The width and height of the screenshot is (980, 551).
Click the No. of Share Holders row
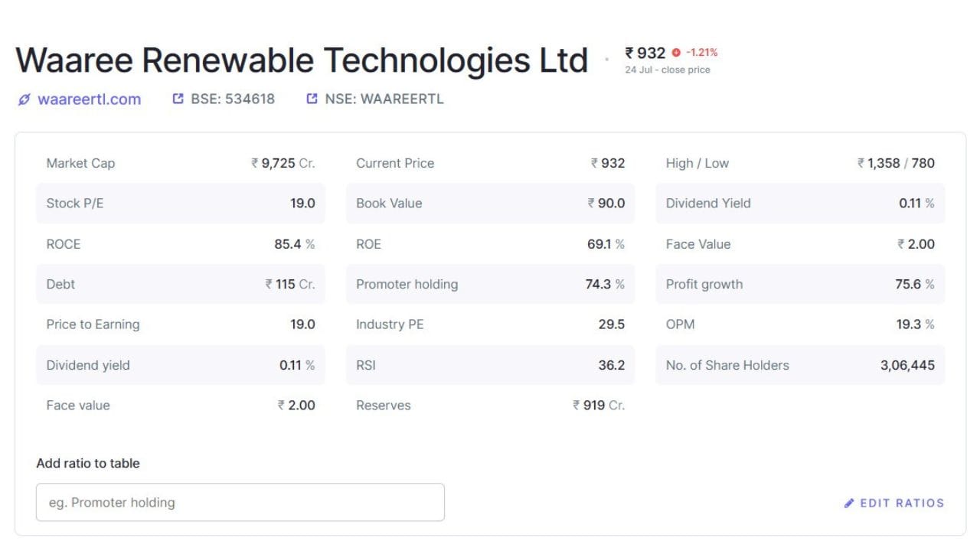[800, 365]
